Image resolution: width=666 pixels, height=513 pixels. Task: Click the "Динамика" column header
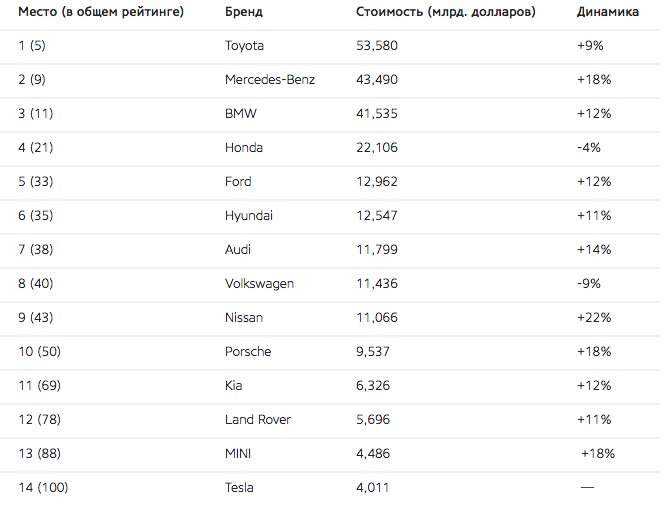pyautogui.click(x=610, y=12)
